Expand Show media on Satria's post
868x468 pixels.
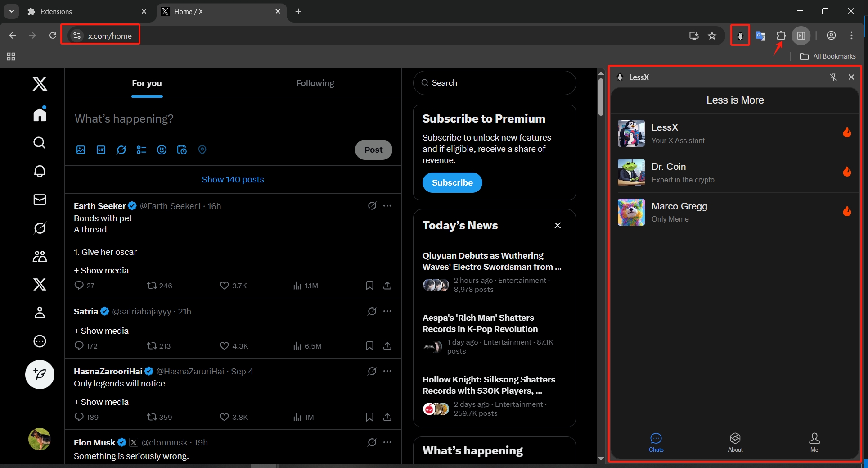point(101,330)
